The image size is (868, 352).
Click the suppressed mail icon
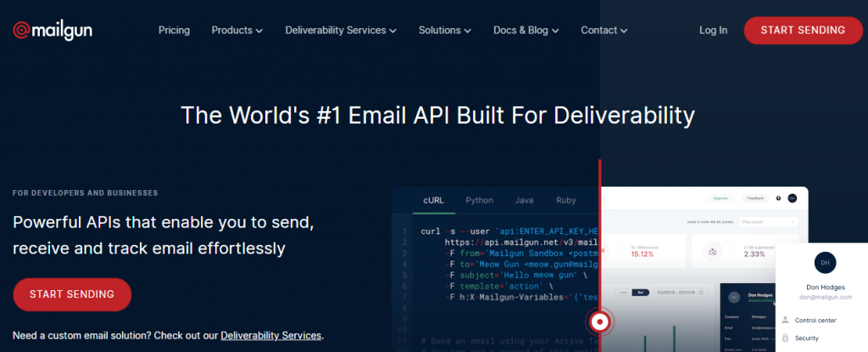(x=712, y=252)
